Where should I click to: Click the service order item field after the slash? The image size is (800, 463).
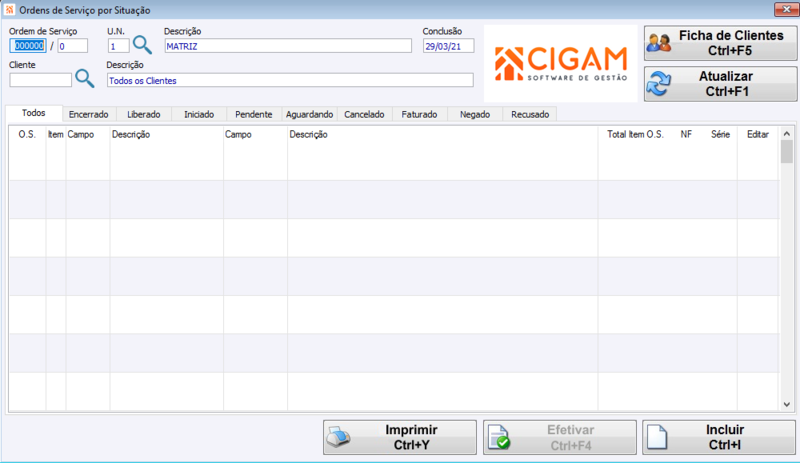72,46
